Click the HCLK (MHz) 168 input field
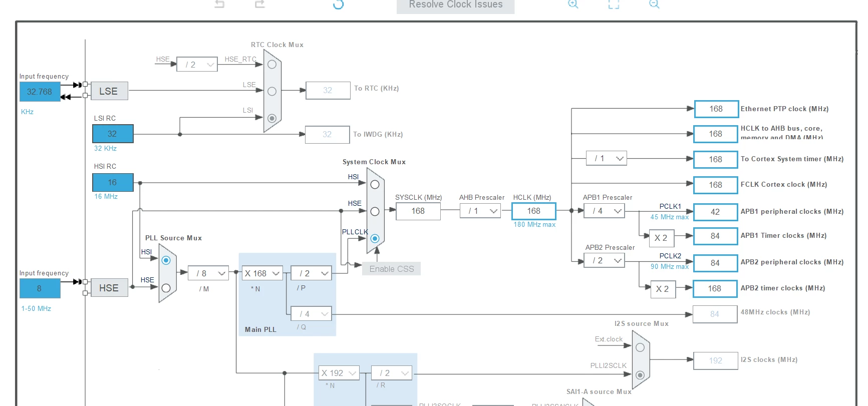868x406 pixels. pos(534,211)
